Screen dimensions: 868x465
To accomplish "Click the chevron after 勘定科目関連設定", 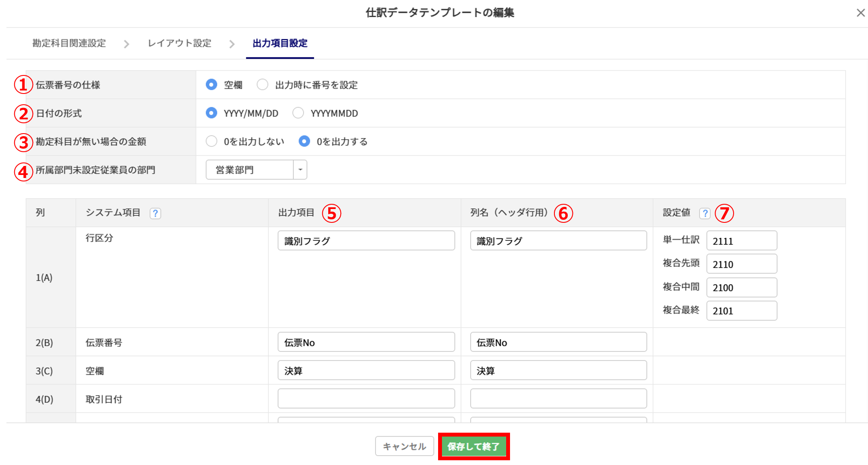I will click(x=126, y=44).
